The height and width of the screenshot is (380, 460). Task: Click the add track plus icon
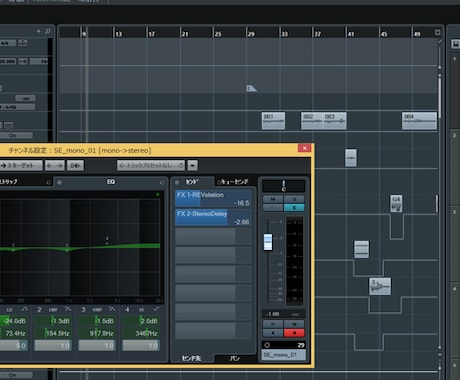39,31
